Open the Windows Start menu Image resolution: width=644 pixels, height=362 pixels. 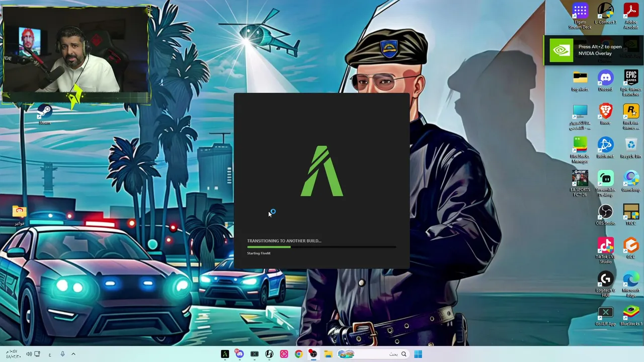(418, 354)
